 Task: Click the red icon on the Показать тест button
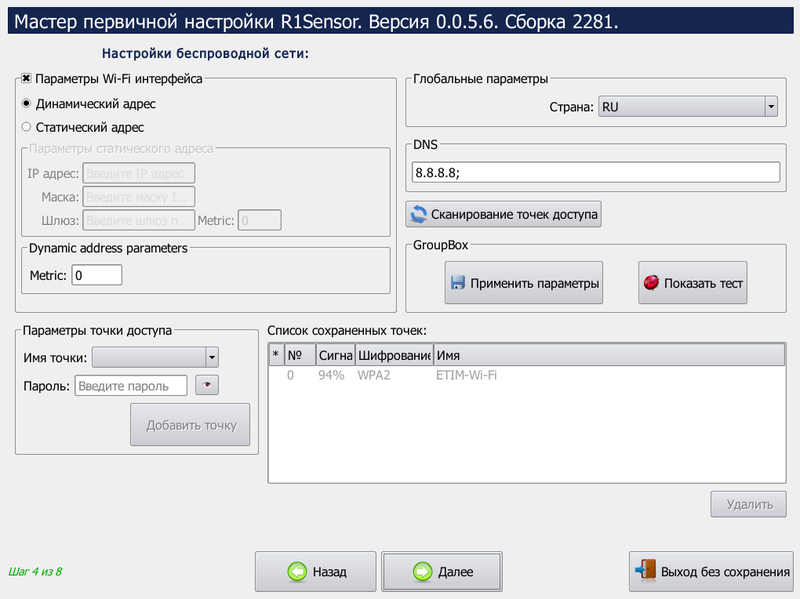coord(651,283)
